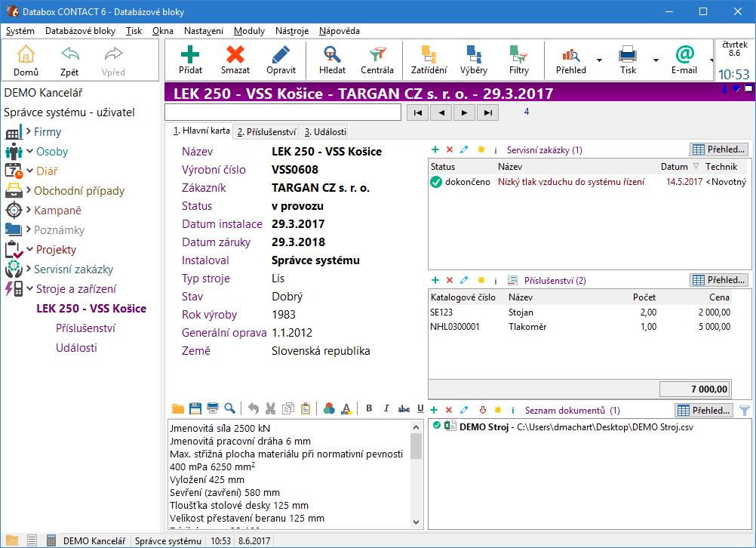This screenshot has width=756, height=548.
Task: Apply italic formatting to notes
Action: [x=386, y=408]
